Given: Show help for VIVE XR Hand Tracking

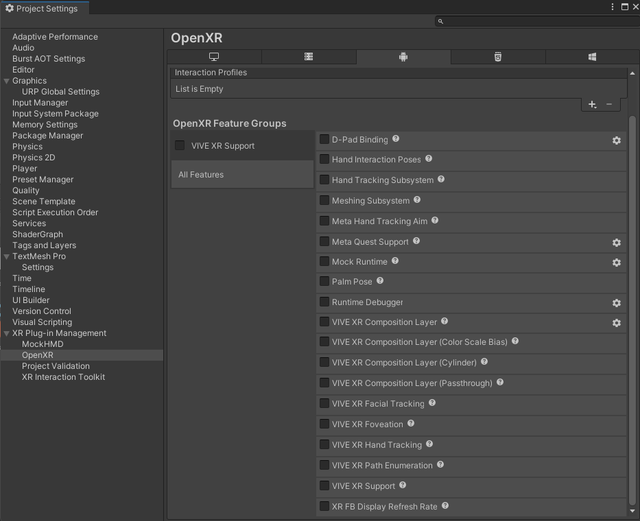Looking at the screenshot, I should click(x=429, y=443).
